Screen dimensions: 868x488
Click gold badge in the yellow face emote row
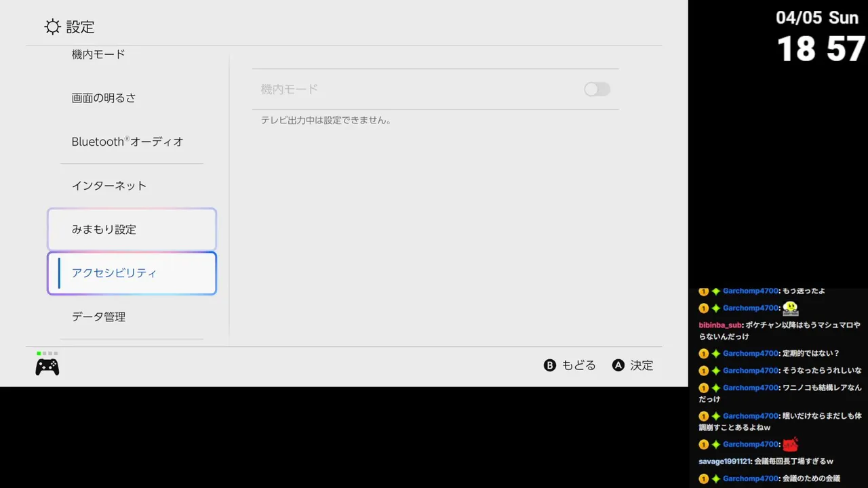704,308
